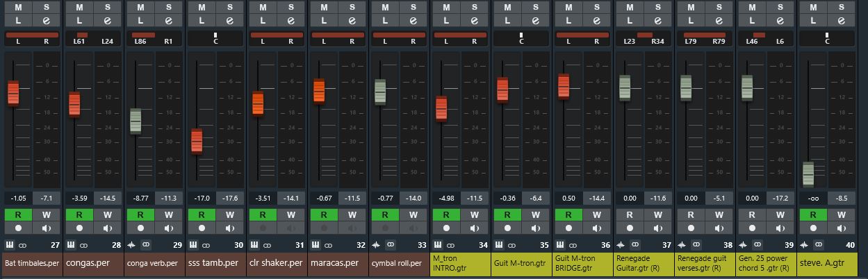
Task: Toggle monitor speaker on cymbal roll.per
Action: pos(413,228)
